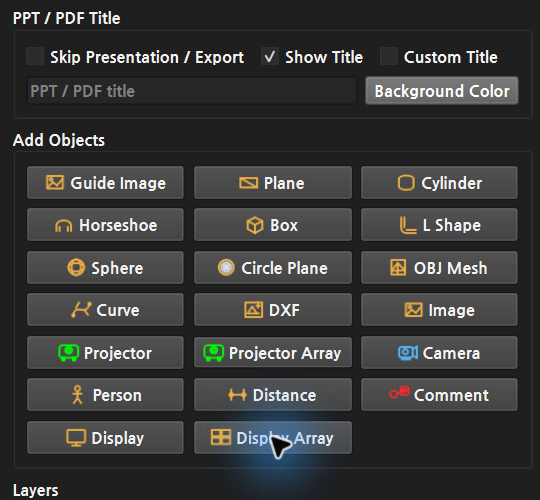Add a single Projector
Viewport: 540px width, 500px height.
[x=105, y=353]
